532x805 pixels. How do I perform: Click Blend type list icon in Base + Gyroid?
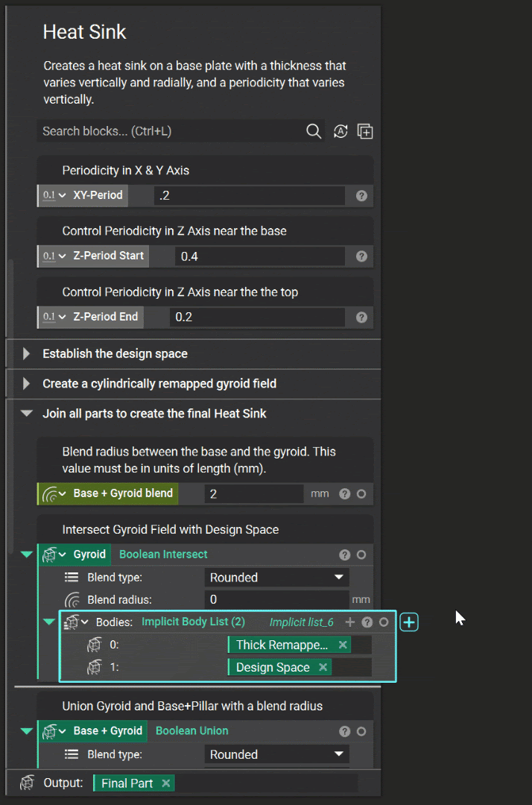coord(72,754)
